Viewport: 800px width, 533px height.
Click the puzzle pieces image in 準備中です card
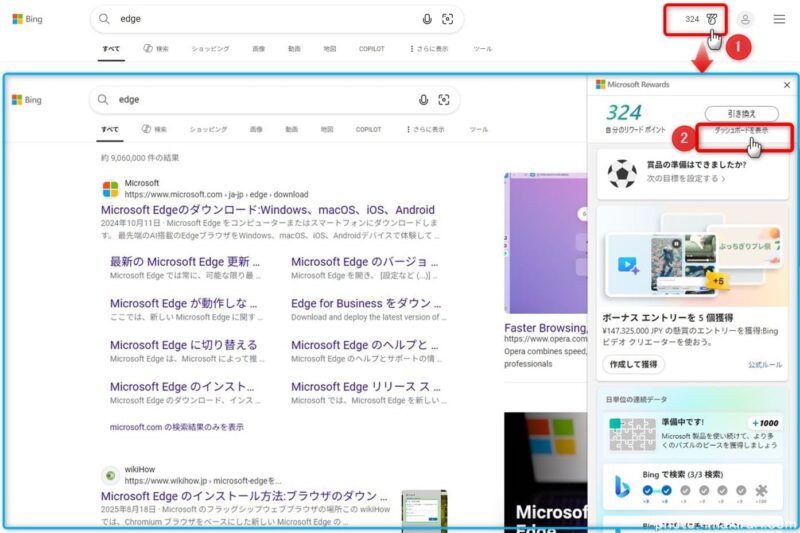click(x=633, y=434)
